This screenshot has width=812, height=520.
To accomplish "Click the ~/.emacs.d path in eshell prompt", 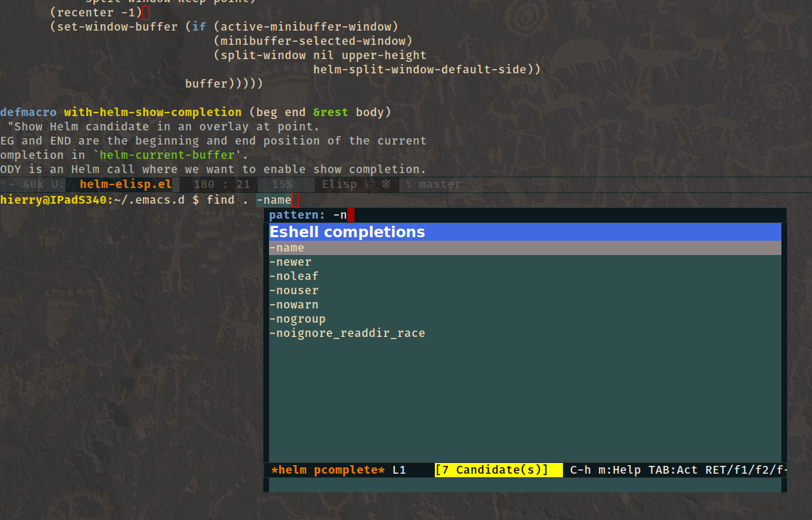I will 149,200.
